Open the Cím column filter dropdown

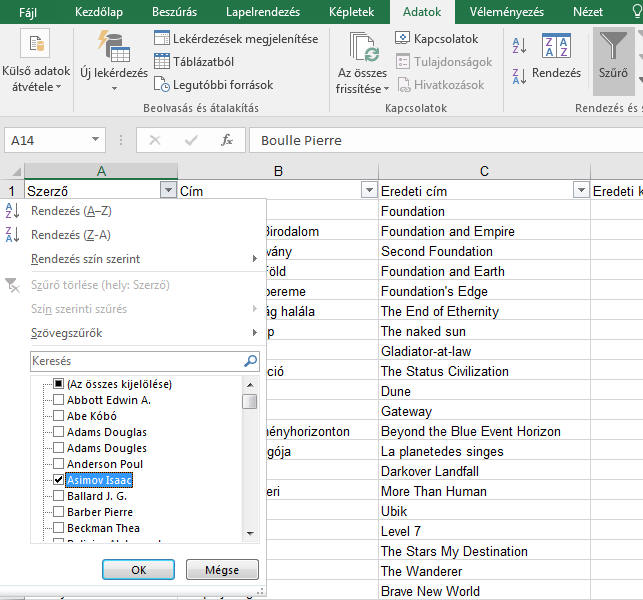tap(367, 190)
